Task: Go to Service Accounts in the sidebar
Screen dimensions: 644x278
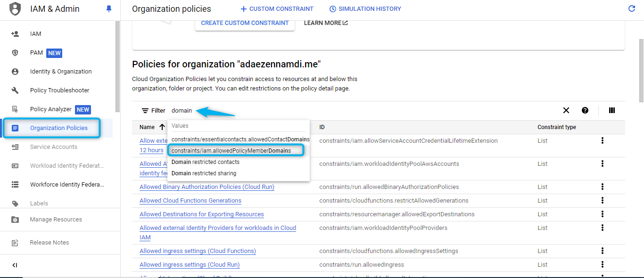Action: click(x=53, y=147)
